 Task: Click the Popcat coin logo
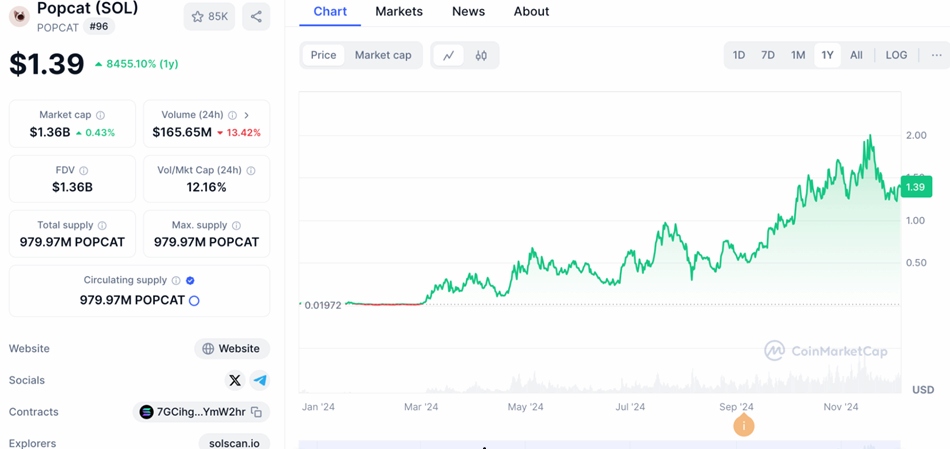[x=19, y=16]
